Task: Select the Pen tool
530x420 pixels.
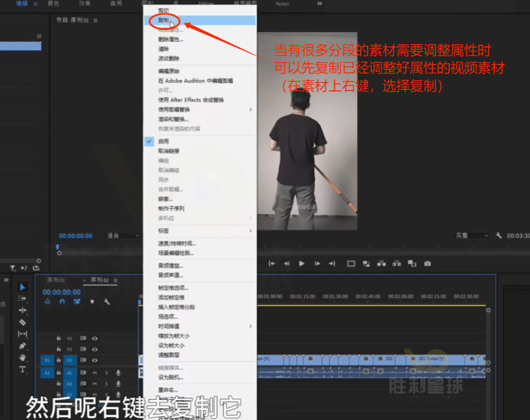Action: (23, 345)
